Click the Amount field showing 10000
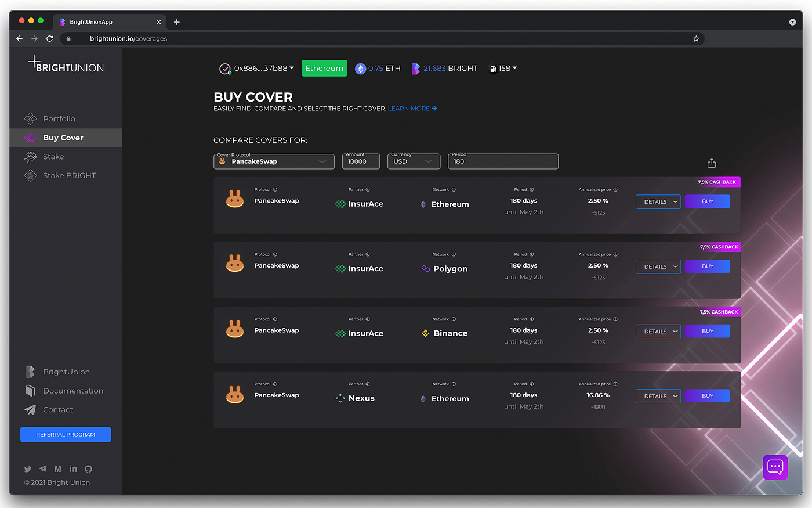 pyautogui.click(x=361, y=161)
